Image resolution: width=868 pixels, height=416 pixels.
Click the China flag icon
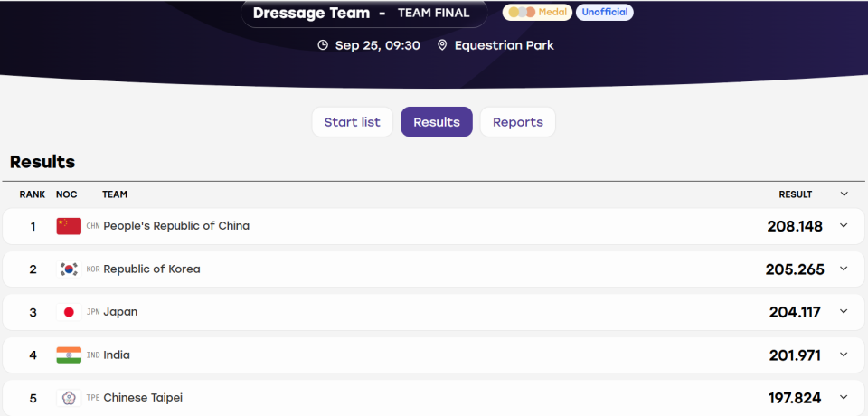click(69, 226)
